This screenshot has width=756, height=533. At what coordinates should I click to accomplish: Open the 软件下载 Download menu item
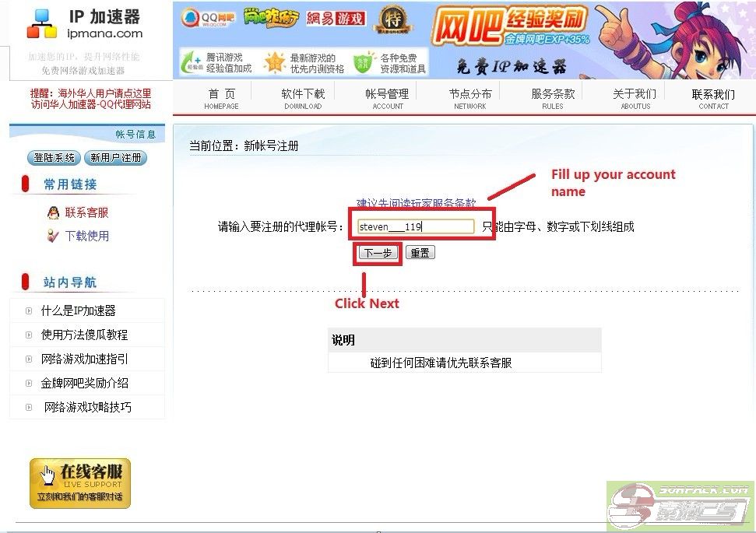tap(303, 98)
